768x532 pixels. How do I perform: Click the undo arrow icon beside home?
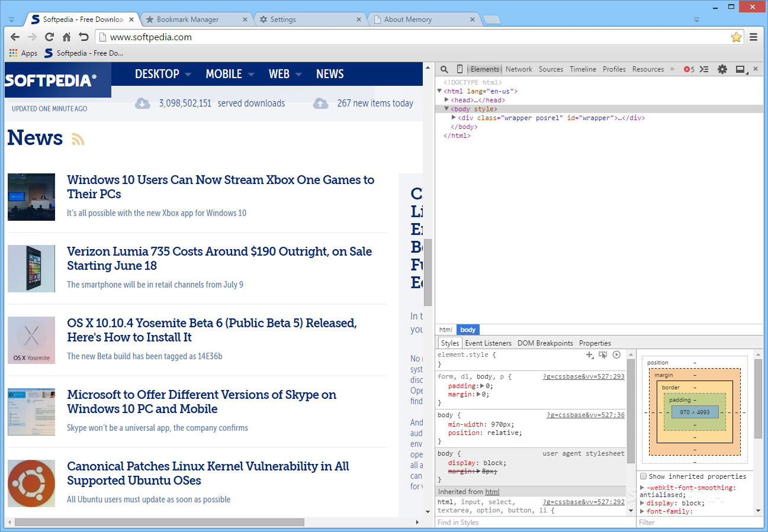point(83,37)
